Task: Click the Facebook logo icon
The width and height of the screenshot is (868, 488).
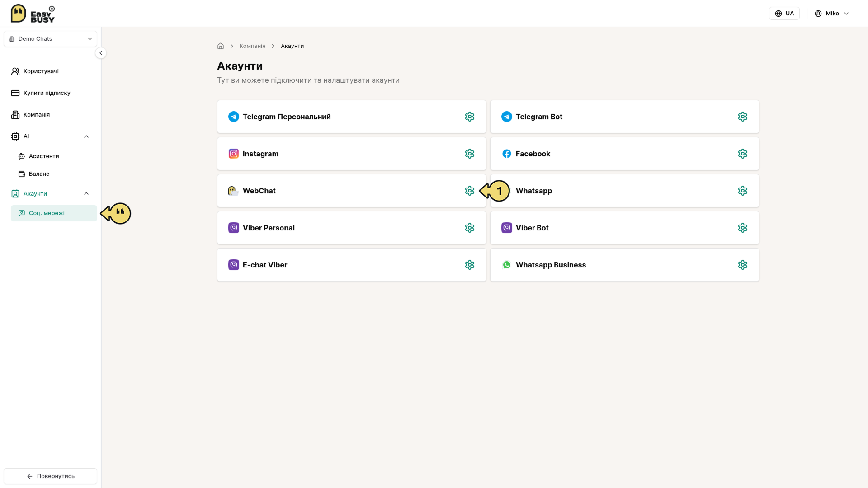Action: pos(507,154)
